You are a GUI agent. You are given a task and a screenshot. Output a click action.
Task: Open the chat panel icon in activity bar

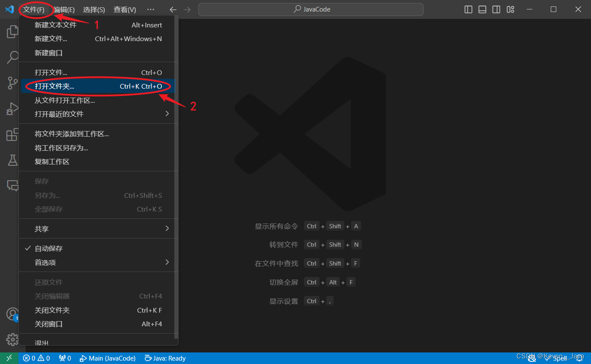click(x=12, y=185)
